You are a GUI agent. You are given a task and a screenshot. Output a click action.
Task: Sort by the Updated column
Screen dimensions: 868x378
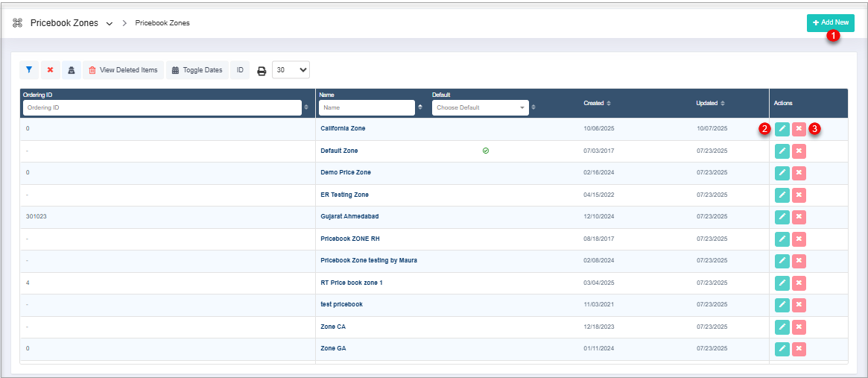tap(710, 103)
